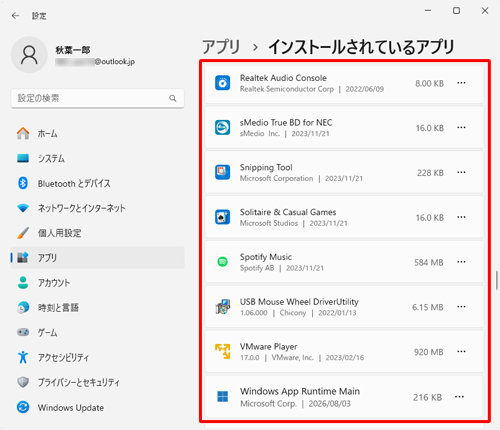Click the Home house icon
This screenshot has width=500, height=430.
pos(23,133)
